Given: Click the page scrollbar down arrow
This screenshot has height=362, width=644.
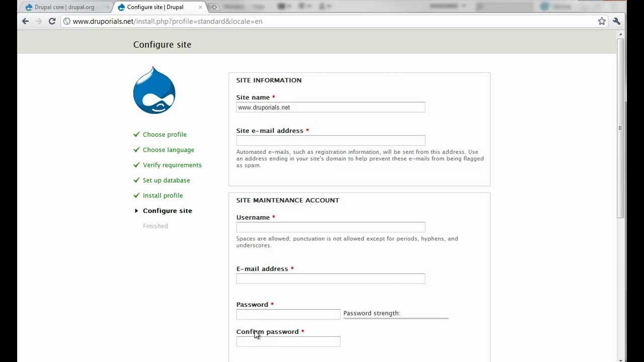Looking at the screenshot, I should [x=620, y=359].
